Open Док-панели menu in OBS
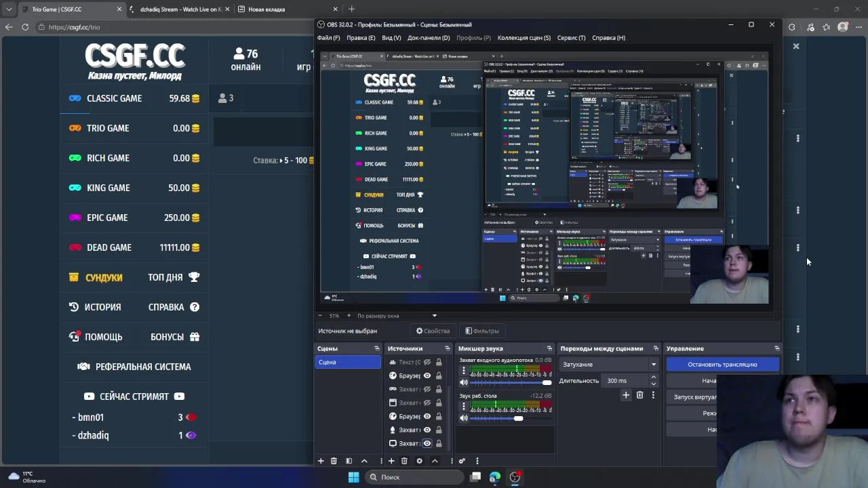 tap(429, 38)
